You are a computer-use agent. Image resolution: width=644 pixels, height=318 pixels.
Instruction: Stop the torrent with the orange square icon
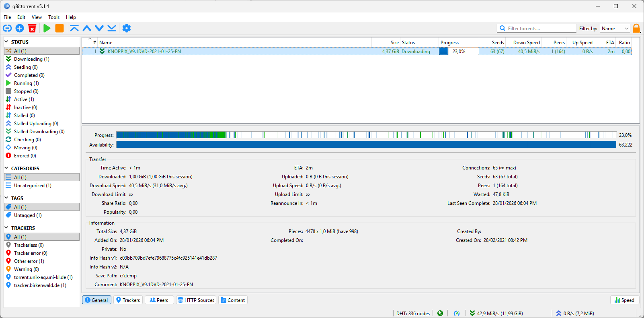[x=59, y=28]
